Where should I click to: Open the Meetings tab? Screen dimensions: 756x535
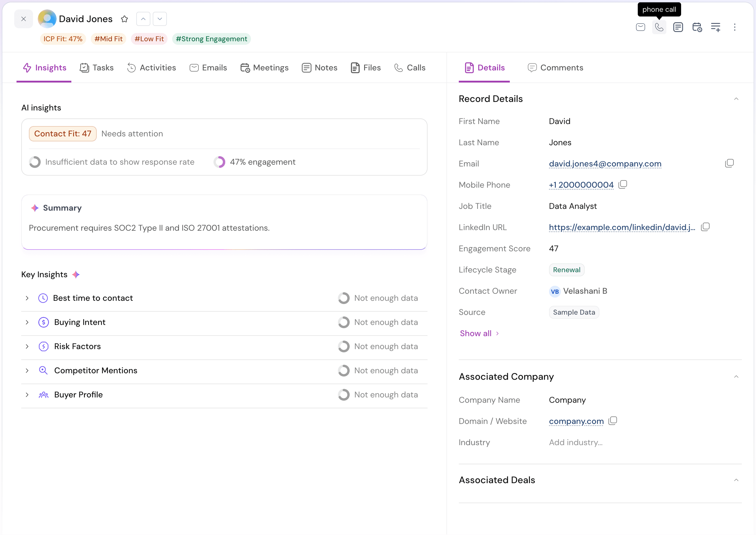[264, 67]
